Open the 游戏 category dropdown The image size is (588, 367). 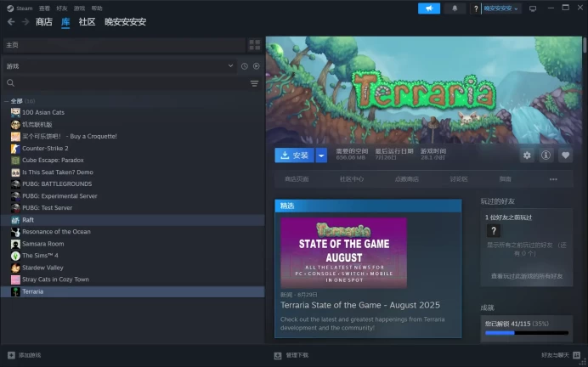119,66
